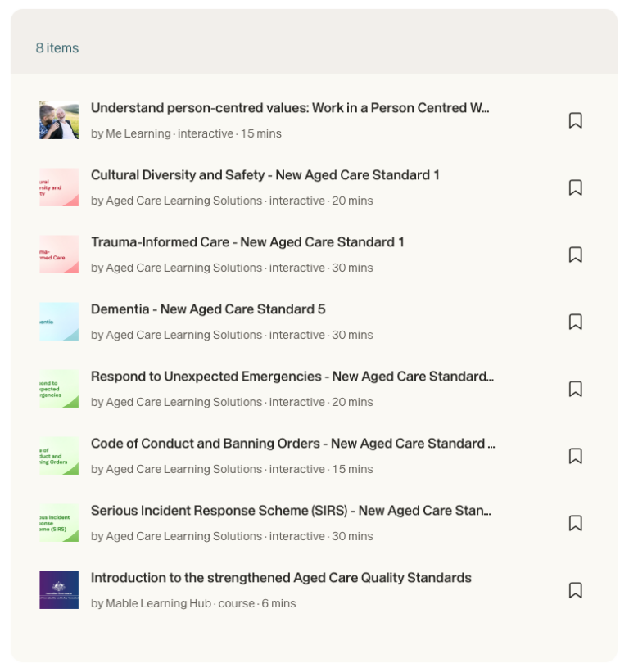
Task: Bookmark the Dementia Standard 5 module
Action: tap(576, 322)
